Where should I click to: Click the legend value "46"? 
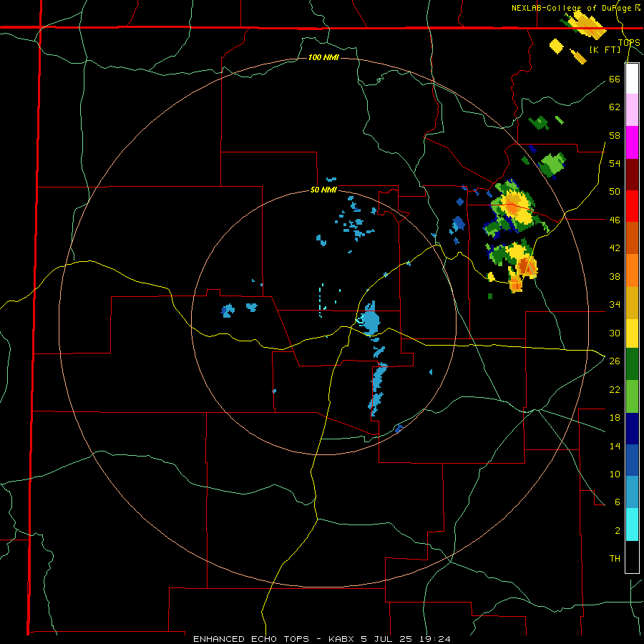tap(615, 220)
